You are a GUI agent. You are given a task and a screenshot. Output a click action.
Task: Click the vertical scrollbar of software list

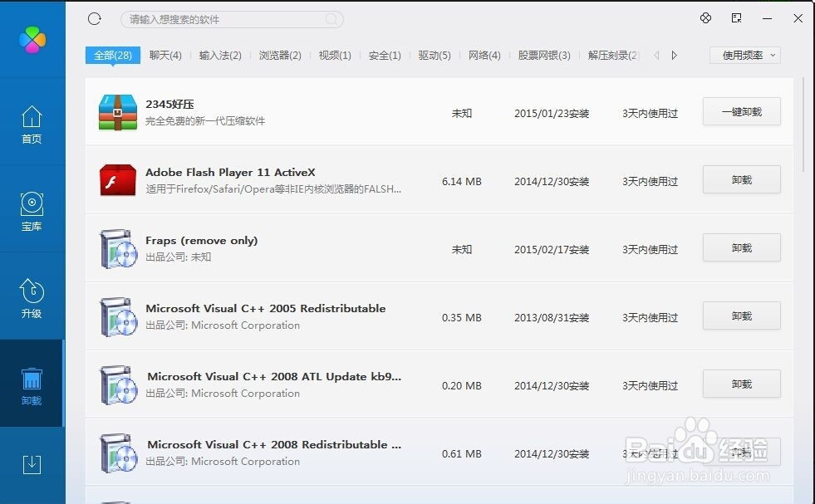point(803,125)
